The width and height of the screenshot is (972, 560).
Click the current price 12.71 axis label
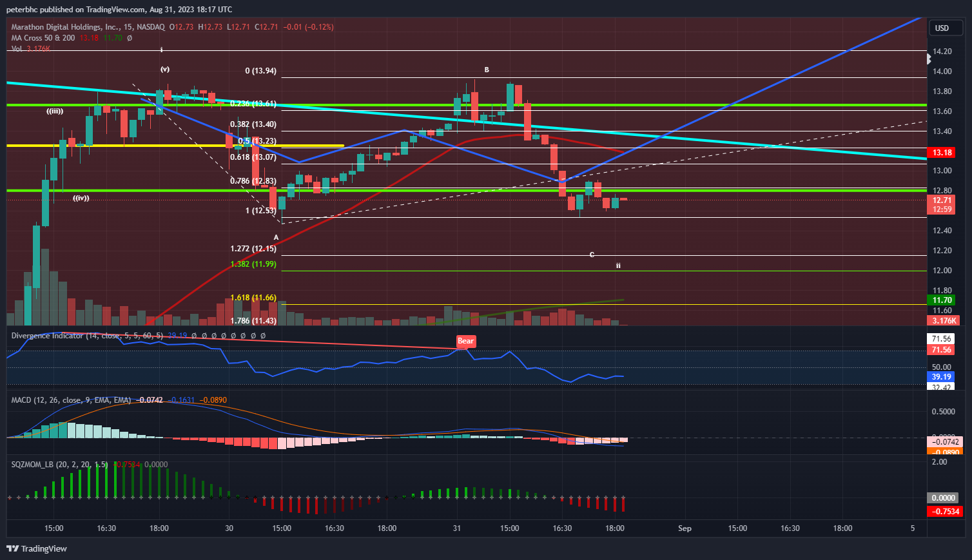(x=942, y=200)
